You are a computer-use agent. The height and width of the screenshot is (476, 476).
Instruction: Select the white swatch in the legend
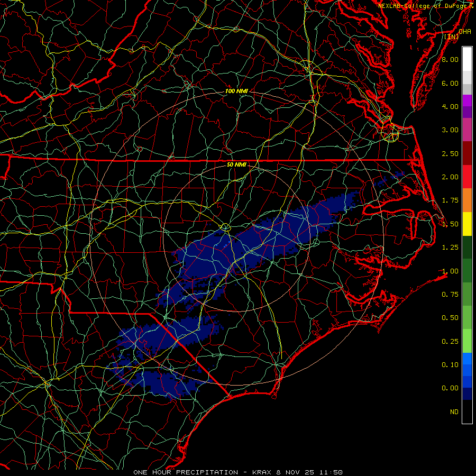tap(467, 59)
